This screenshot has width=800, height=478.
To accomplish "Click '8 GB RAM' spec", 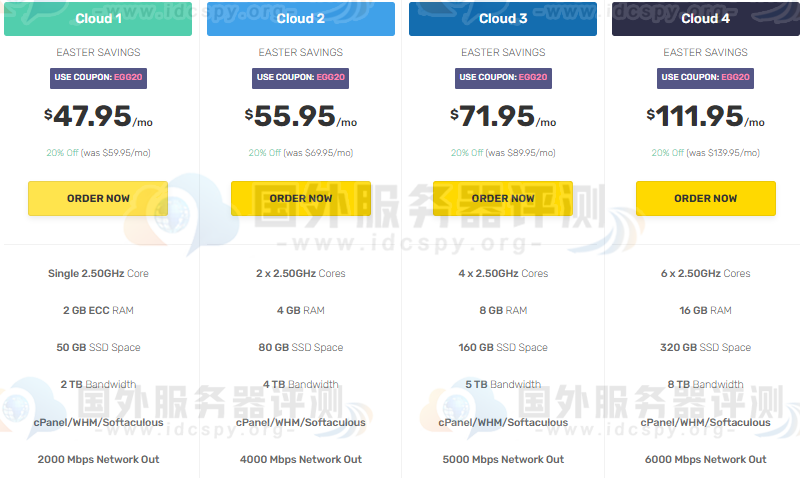I will pyautogui.click(x=503, y=310).
